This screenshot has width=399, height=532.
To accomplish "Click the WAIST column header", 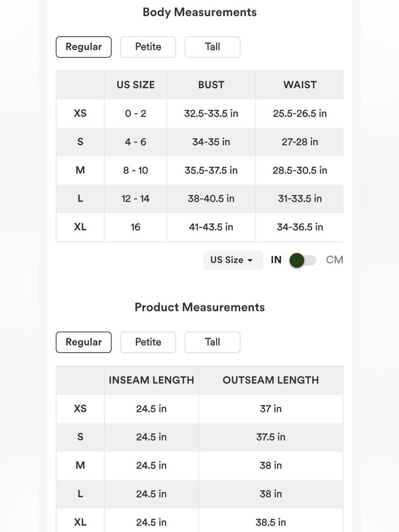I will pos(300,85).
